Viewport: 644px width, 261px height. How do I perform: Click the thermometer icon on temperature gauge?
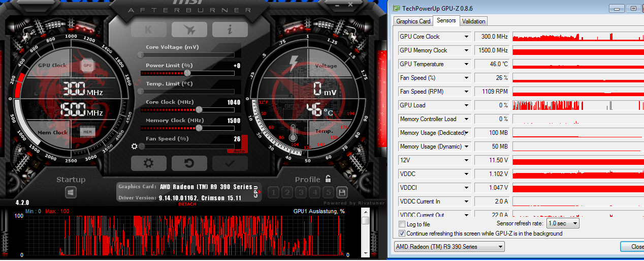tap(293, 133)
